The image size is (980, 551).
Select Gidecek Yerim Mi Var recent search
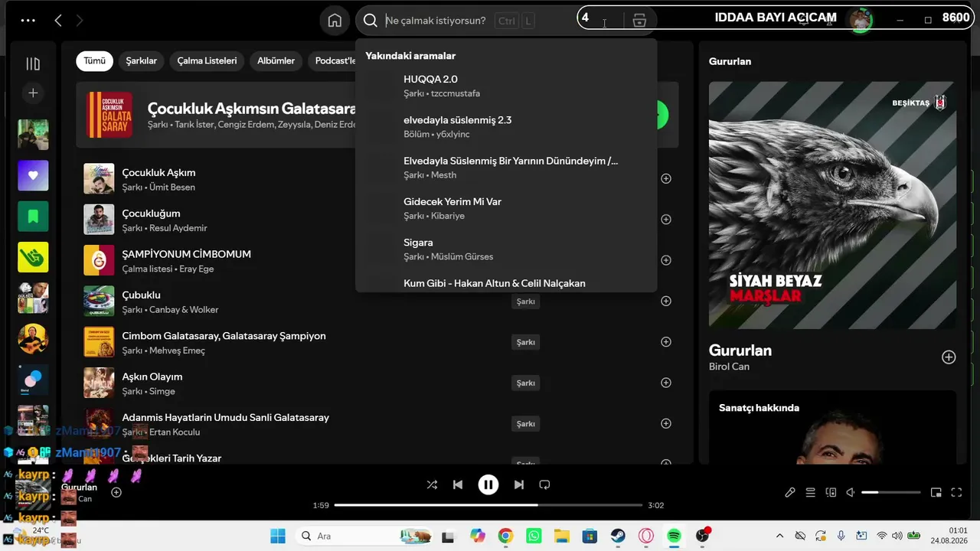(x=506, y=208)
